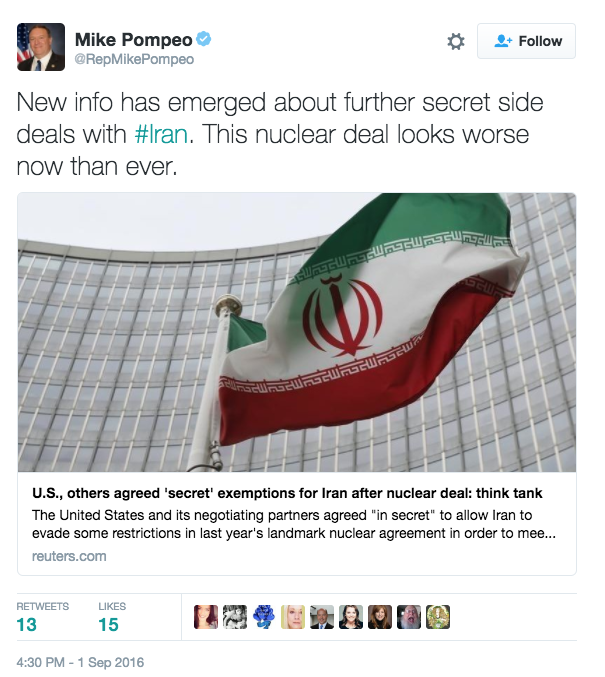This screenshot has width=605, height=677.
Task: Open the #Iran hashtag
Action: pos(161,134)
